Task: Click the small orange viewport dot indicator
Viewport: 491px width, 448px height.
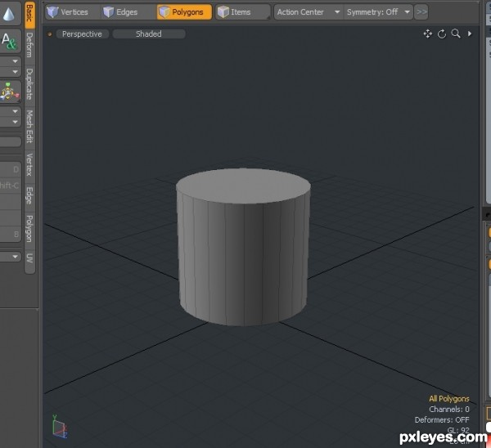Action: coord(49,34)
